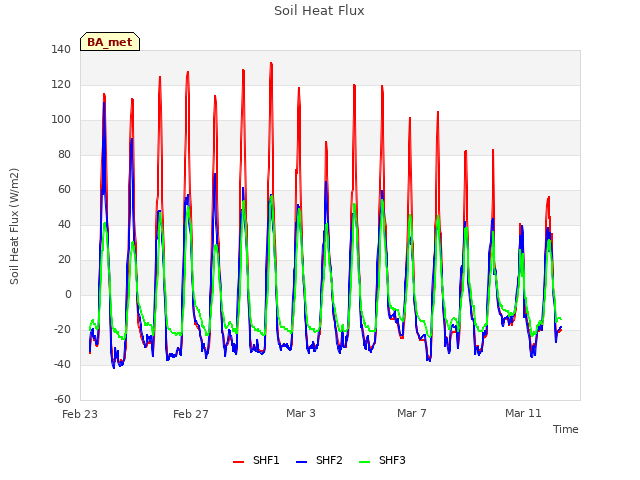Click the 0 y-axis tick label
Viewport: 640px width, 480px height.
pyautogui.click(x=68, y=294)
